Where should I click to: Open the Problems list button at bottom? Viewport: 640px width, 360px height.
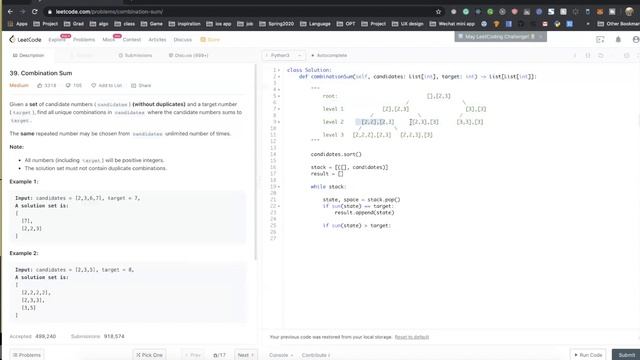point(27,355)
